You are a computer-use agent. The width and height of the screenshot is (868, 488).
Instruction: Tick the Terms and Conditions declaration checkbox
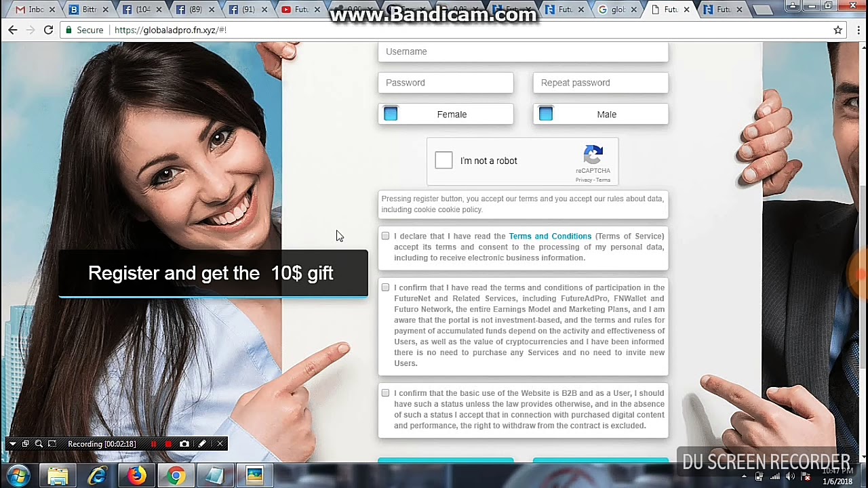click(385, 236)
